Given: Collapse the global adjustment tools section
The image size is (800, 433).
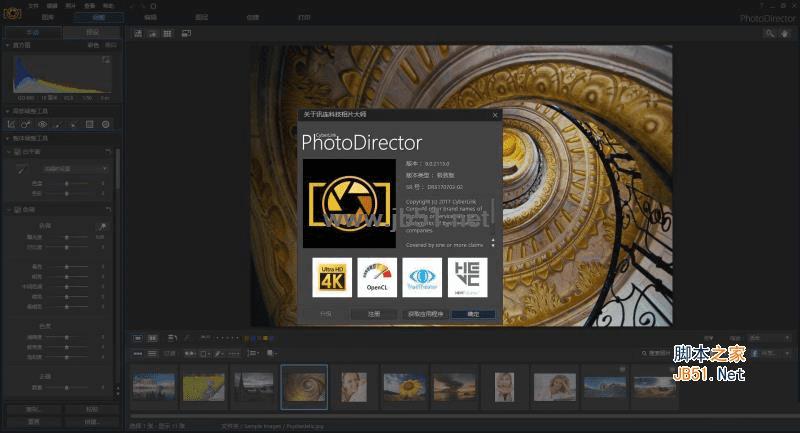Looking at the screenshot, I should [8, 138].
